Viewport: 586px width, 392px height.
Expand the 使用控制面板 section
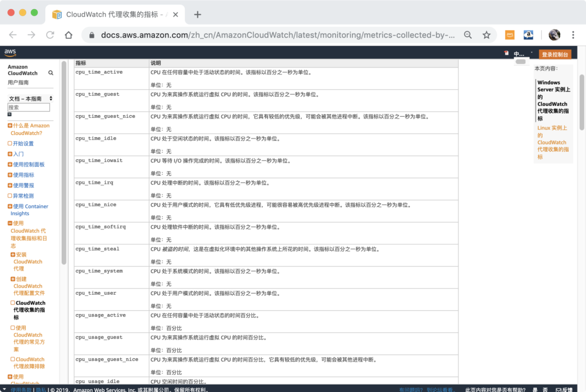[x=10, y=164]
